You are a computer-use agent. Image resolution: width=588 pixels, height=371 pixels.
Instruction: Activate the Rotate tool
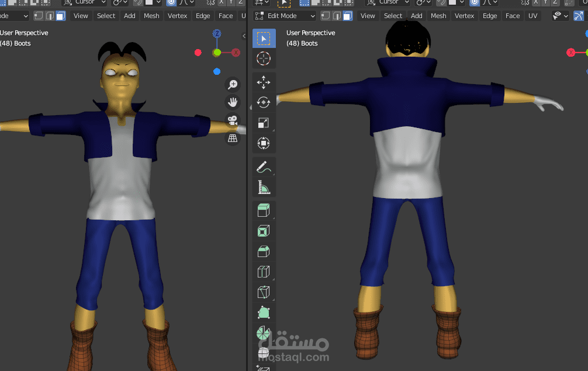tap(264, 102)
